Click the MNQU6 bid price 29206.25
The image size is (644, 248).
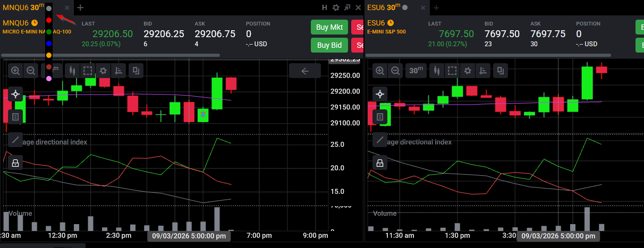point(164,33)
